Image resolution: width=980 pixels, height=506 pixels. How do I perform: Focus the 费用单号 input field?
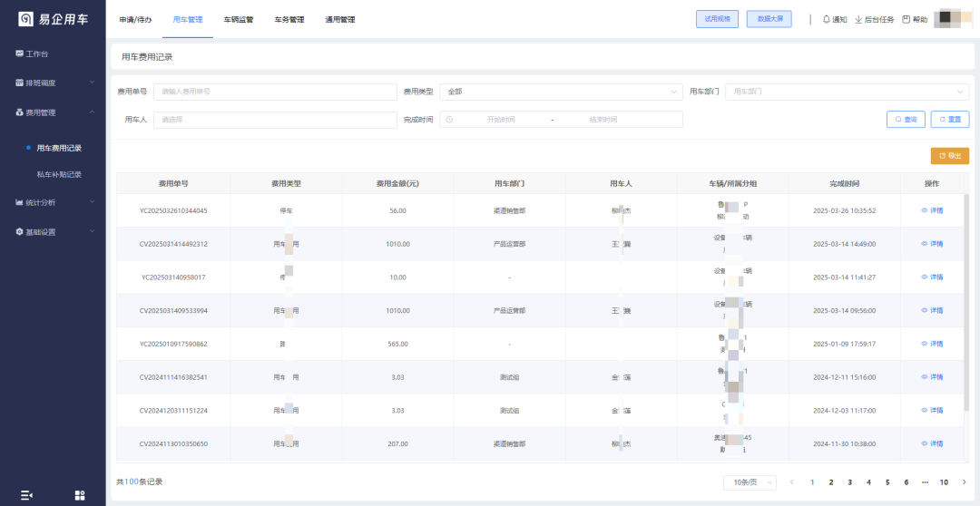point(275,92)
